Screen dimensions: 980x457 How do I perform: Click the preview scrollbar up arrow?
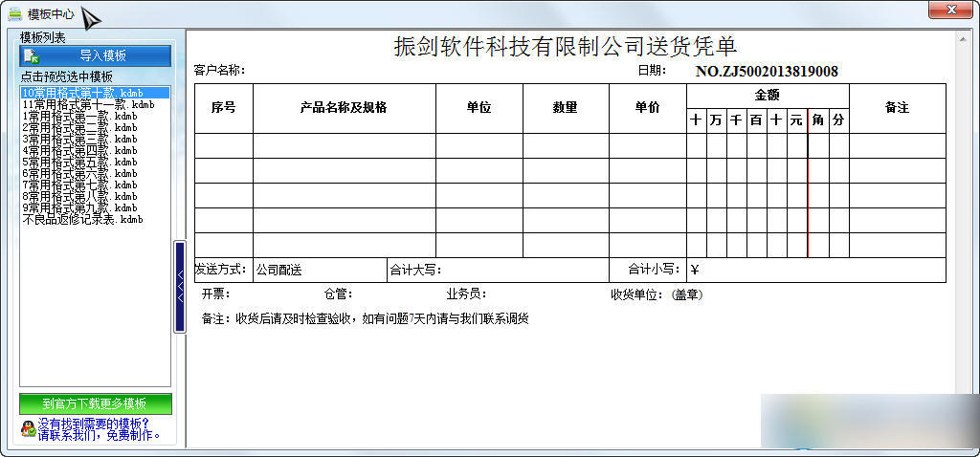[964, 38]
